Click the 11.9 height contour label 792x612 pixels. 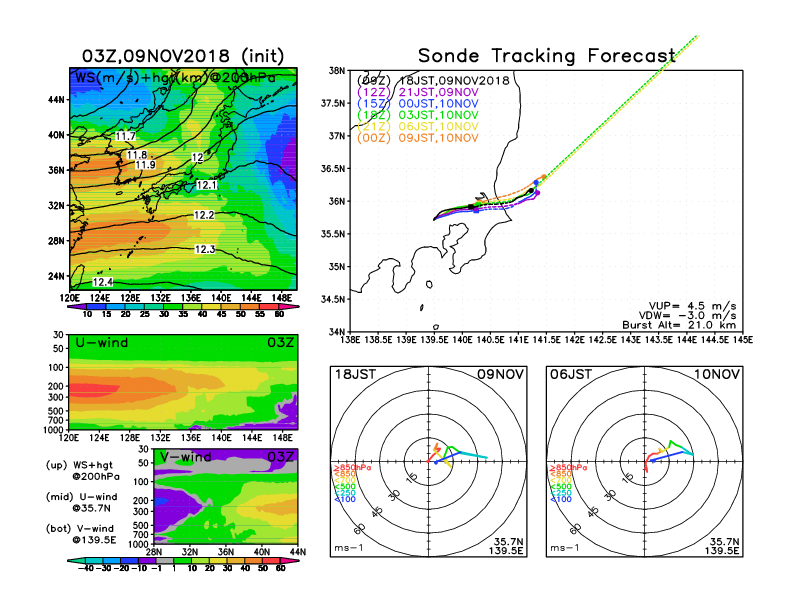click(145, 165)
